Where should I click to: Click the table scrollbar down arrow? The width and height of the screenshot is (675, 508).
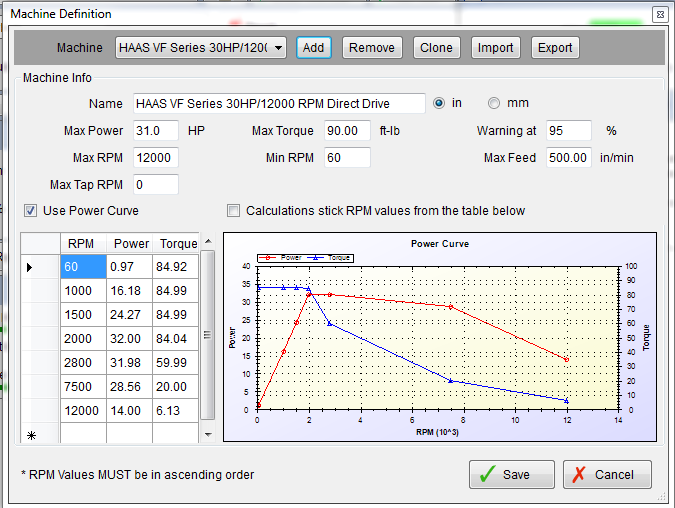(x=208, y=435)
